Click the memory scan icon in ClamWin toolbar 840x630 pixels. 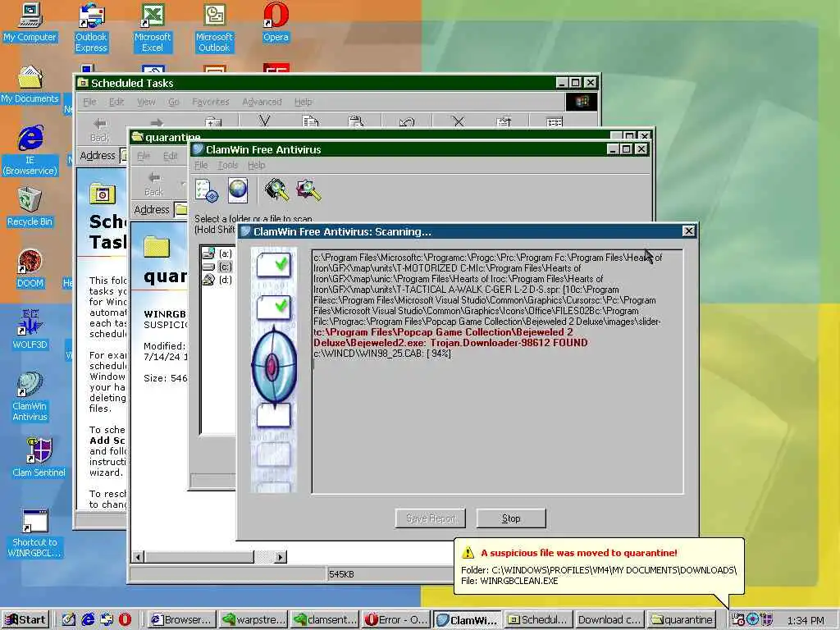(x=276, y=190)
